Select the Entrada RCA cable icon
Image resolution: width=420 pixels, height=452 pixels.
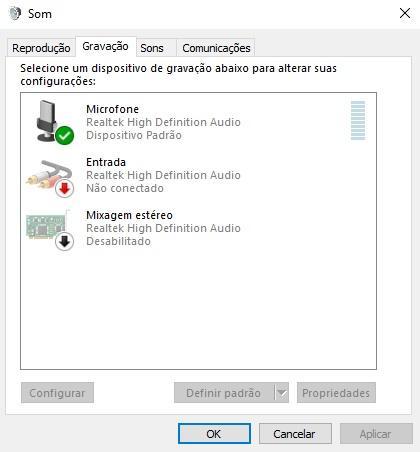[50, 177]
